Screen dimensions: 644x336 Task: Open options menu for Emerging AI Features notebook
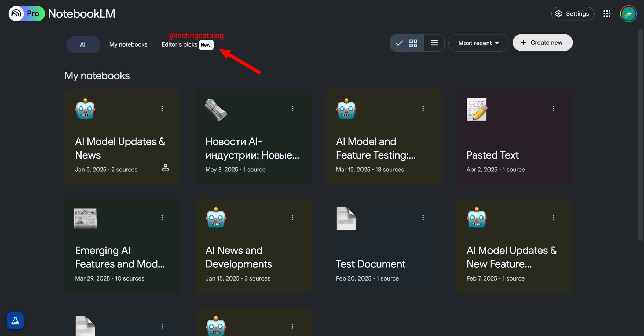162,217
